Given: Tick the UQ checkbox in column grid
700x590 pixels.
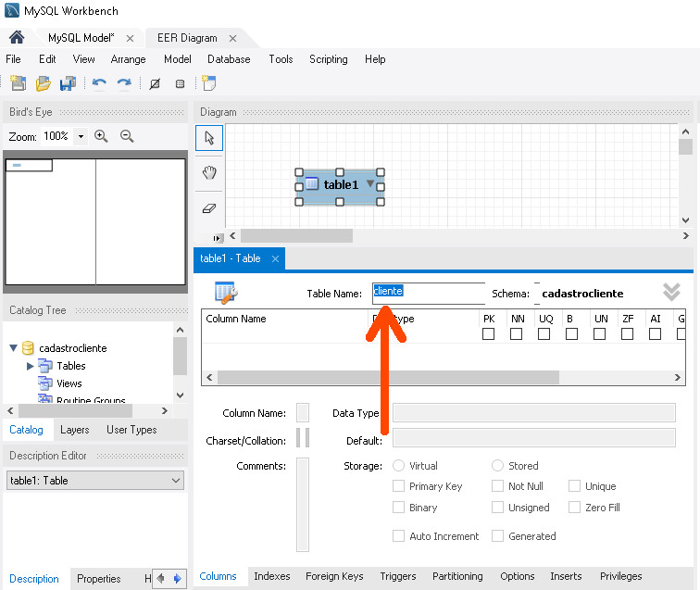Looking at the screenshot, I should (x=544, y=333).
